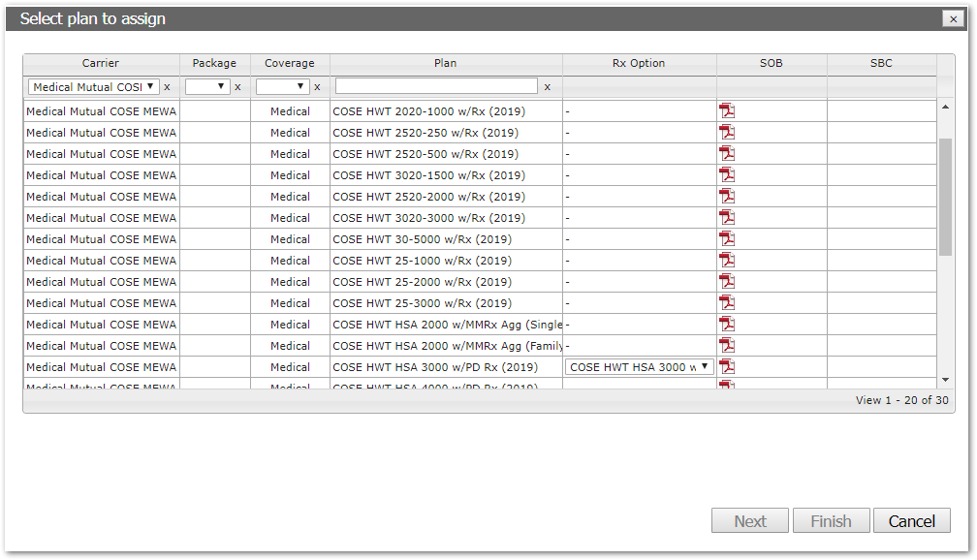The height and width of the screenshot is (560, 977).
Task: Open the Package filter dropdown
Action: click(x=207, y=86)
